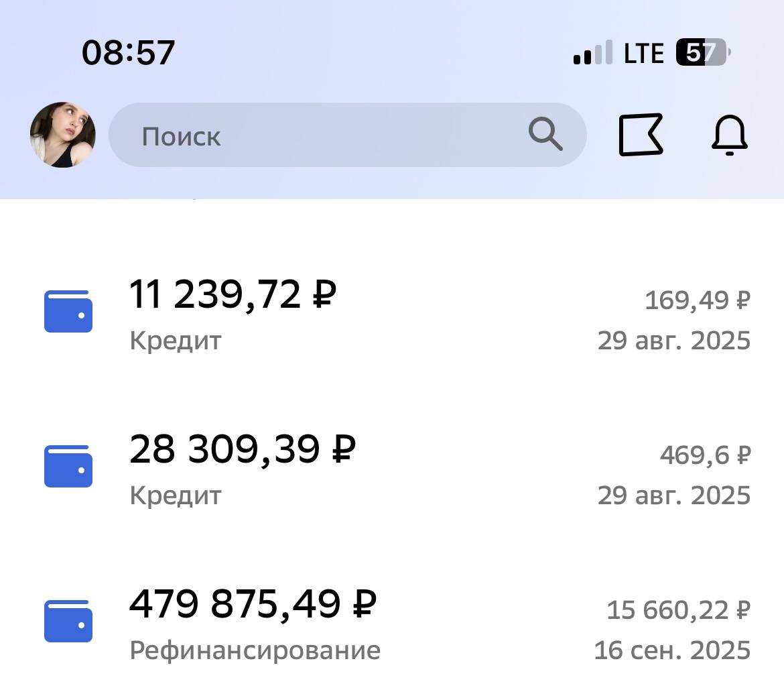Open the profile avatar photo
Screen dimensions: 784x698
(62, 135)
